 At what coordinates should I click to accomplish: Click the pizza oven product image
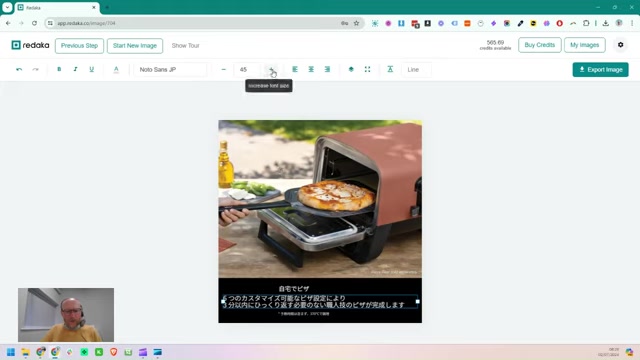[x=320, y=199]
